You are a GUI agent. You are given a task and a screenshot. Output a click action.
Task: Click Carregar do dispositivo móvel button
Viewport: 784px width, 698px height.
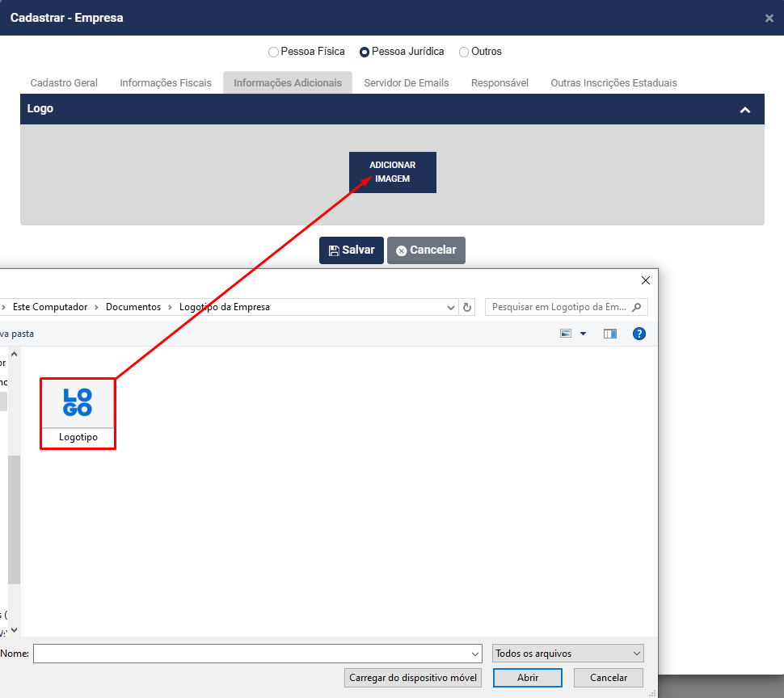pyautogui.click(x=413, y=678)
